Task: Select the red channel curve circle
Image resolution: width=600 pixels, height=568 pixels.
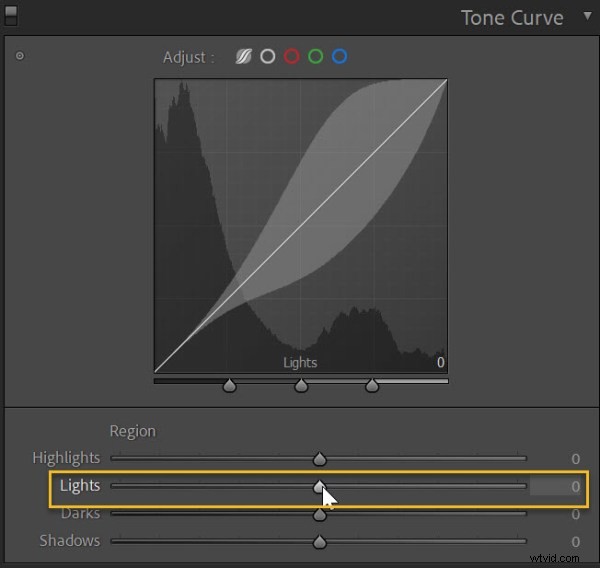Action: coord(292,56)
